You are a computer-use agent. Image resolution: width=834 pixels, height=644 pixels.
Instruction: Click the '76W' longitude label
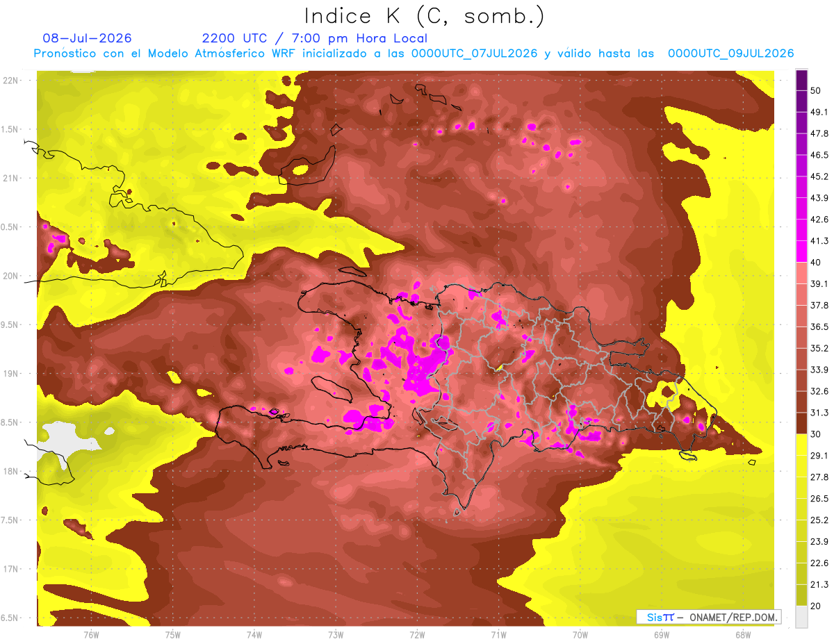[91, 634]
